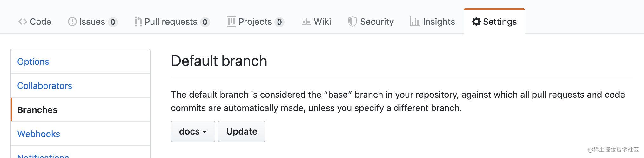644x158 pixels.
Task: Click the Pull requests branch icon
Action: pos(138,22)
